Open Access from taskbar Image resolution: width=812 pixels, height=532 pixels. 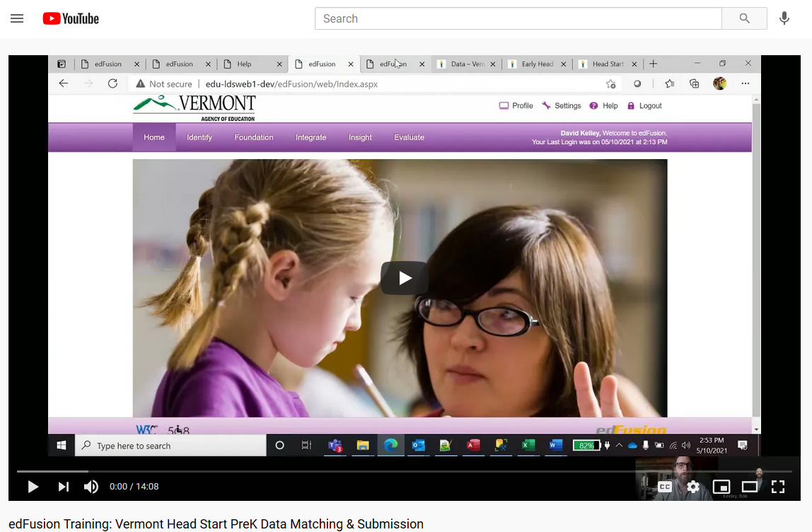tap(473, 446)
